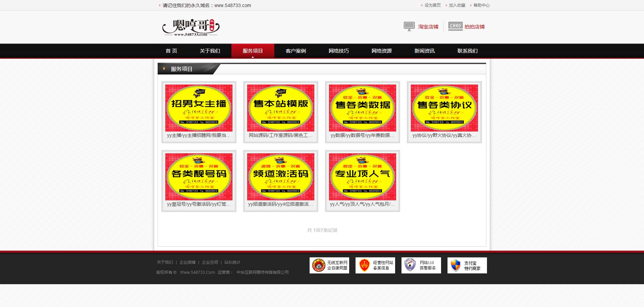The height and width of the screenshot is (307, 644).
Task: Click the 中华互联网嗯哼传媒有限公司 footer text
Action: (x=263, y=272)
